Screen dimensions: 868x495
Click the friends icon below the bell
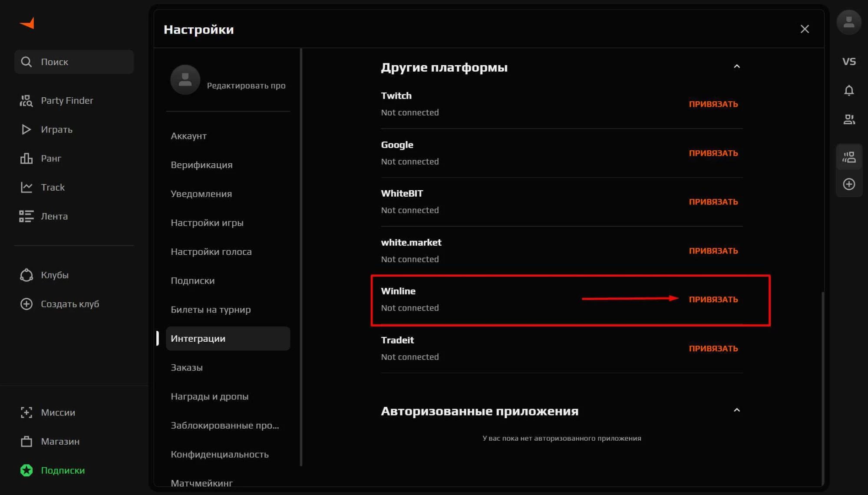coord(849,119)
